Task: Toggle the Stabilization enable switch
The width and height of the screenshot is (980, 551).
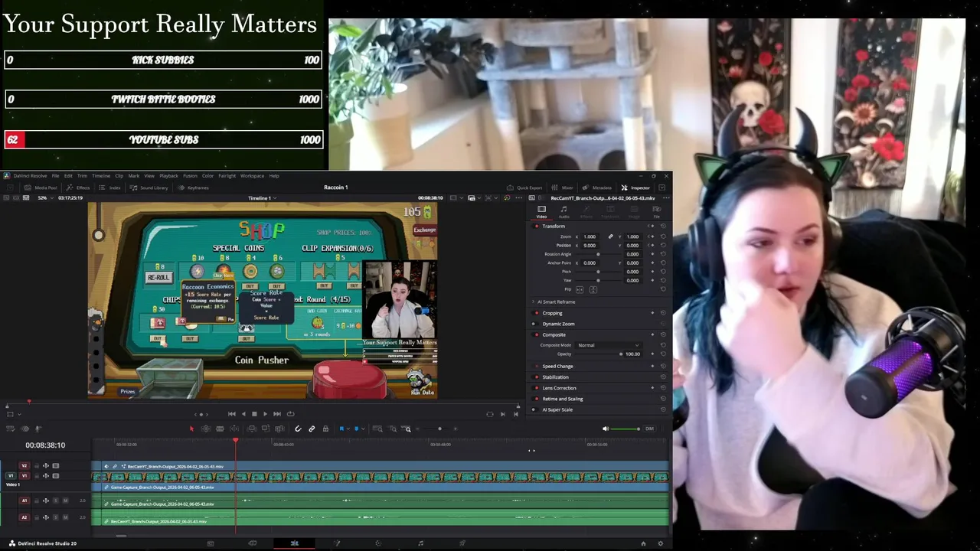Action: click(x=534, y=377)
